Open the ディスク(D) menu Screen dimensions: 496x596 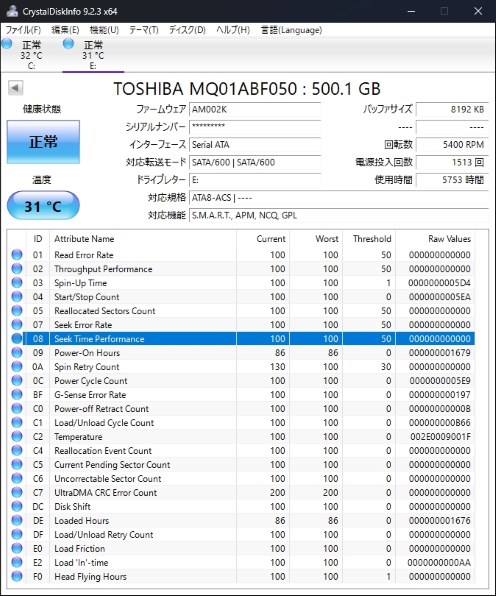(187, 30)
